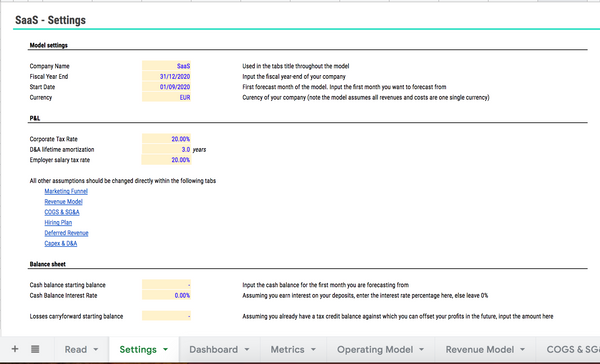Click the Balance sheet heading

pyautogui.click(x=47, y=264)
